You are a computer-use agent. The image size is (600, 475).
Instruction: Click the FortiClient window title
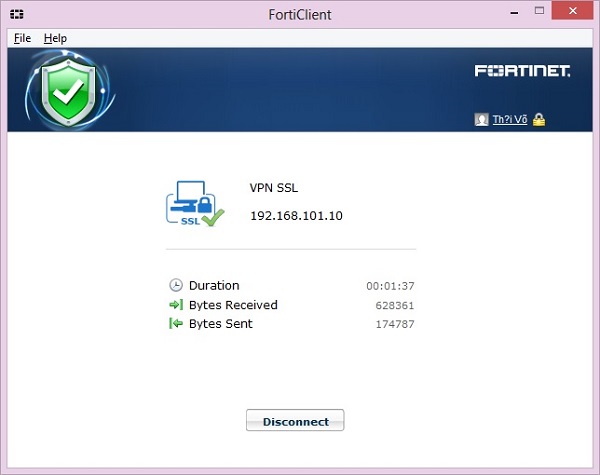[x=300, y=15]
